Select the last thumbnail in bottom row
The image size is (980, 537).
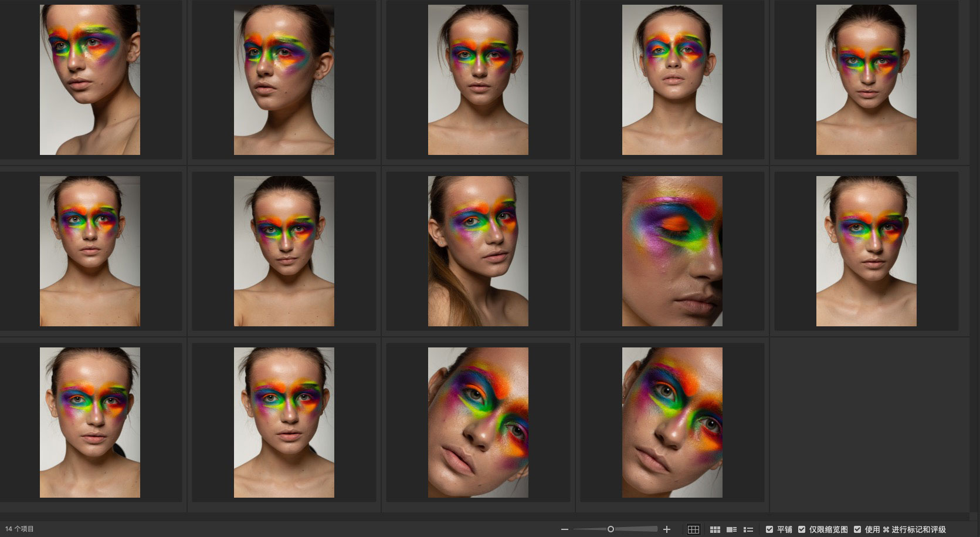tap(672, 423)
